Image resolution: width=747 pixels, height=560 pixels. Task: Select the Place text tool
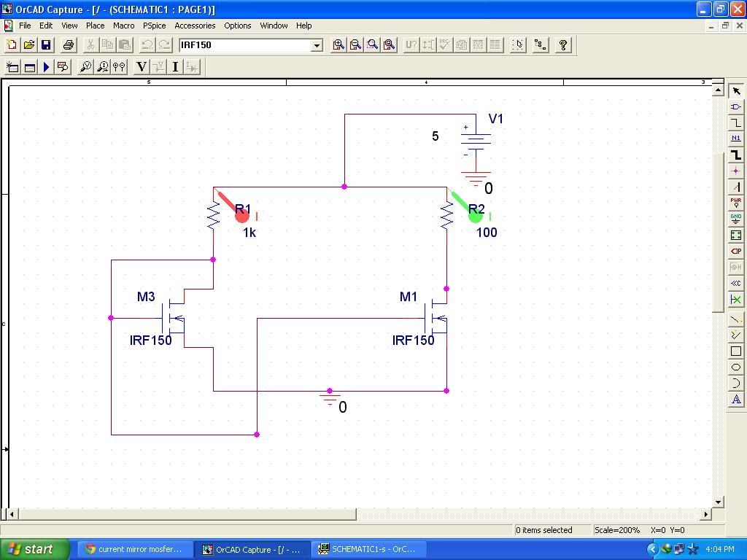click(x=737, y=399)
